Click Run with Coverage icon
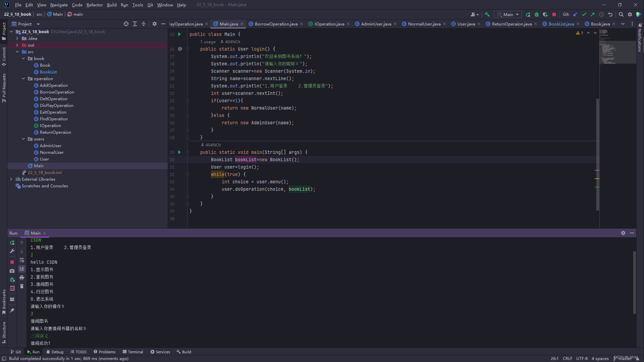 (x=545, y=14)
